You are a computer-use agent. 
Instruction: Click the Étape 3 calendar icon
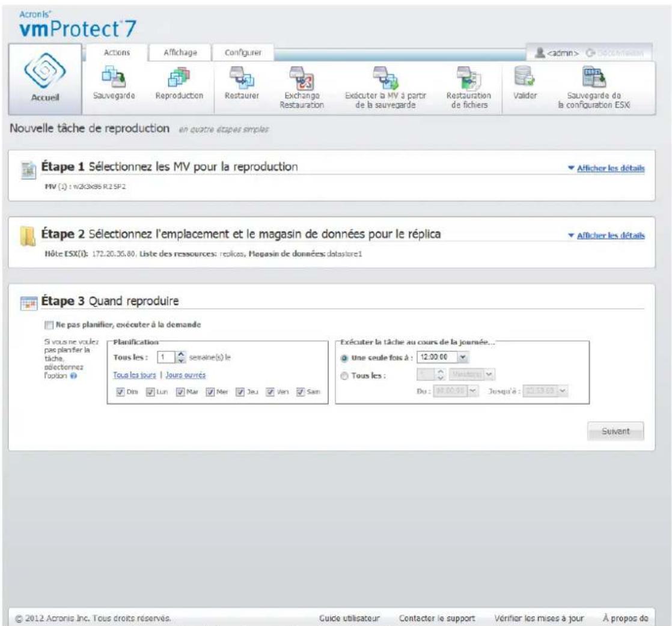(29, 303)
